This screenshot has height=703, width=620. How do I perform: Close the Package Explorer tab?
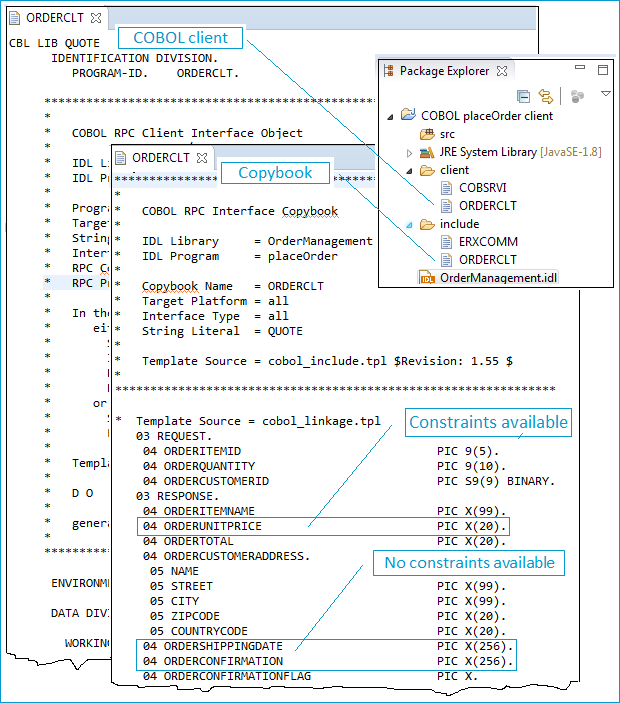(502, 71)
